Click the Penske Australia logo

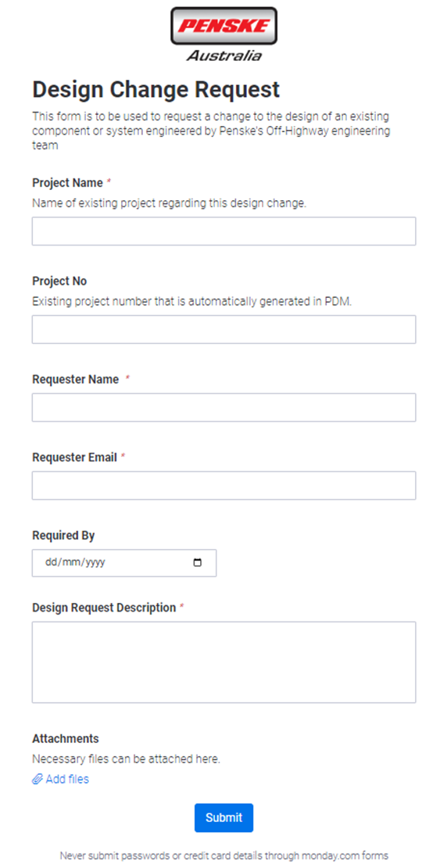tap(223, 34)
